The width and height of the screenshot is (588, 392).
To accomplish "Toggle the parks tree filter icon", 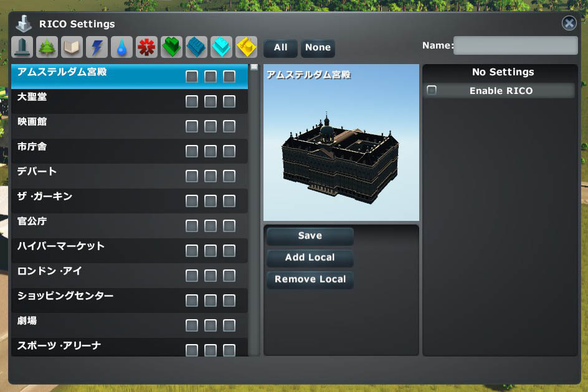I will coord(47,47).
